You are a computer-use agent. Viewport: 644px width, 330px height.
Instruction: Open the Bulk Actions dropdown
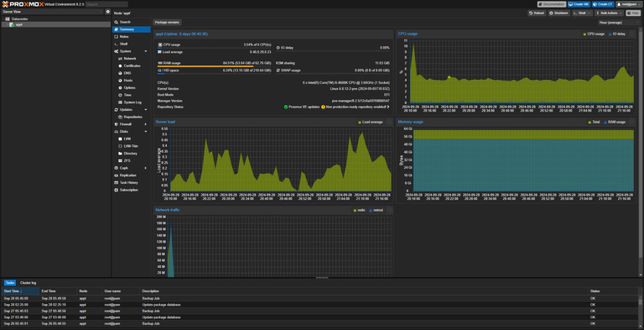tap(609, 13)
